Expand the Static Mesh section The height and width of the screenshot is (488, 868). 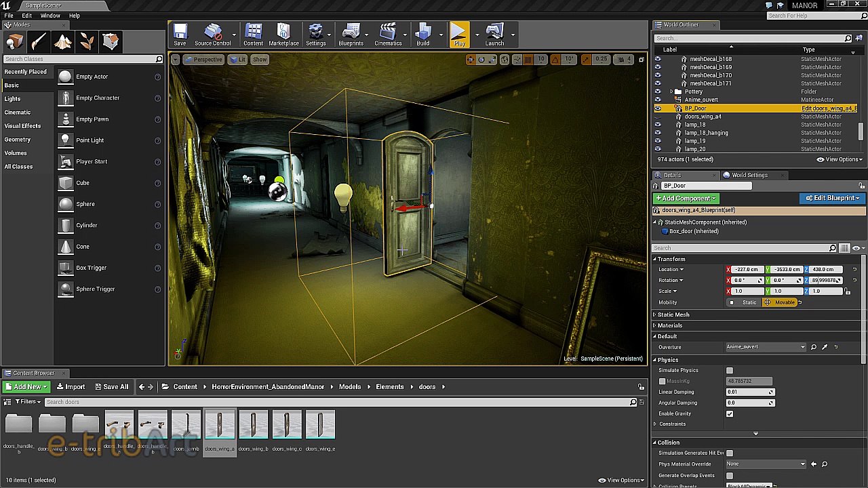coord(673,314)
